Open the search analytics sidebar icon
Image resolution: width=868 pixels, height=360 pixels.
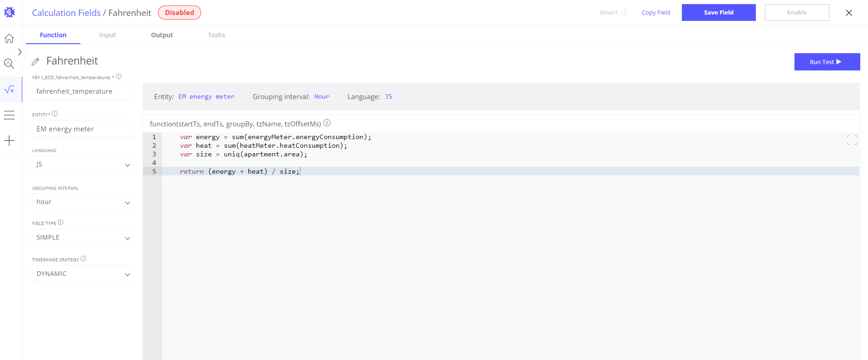coord(9,64)
